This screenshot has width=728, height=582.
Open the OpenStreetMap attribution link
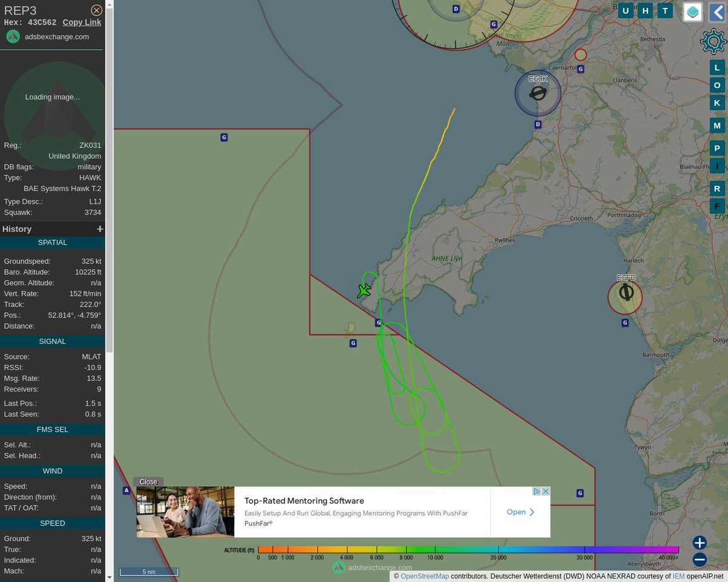[424, 576]
